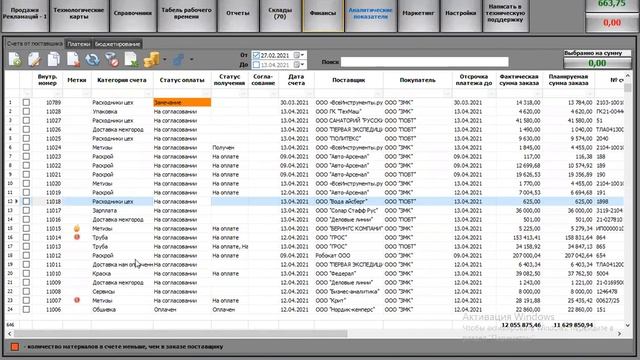Viewport: 640px width, 360px height.
Task: Select supplier cell ООО "Вода айсберг"
Action: coord(349,201)
